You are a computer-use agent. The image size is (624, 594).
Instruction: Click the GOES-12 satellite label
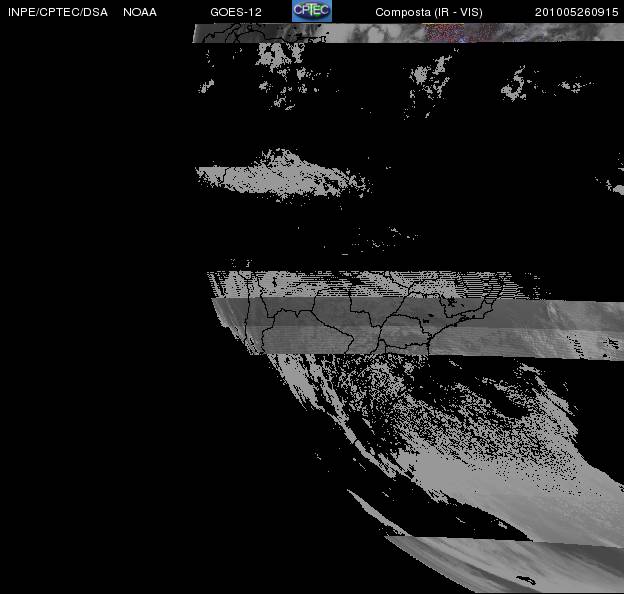(236, 12)
